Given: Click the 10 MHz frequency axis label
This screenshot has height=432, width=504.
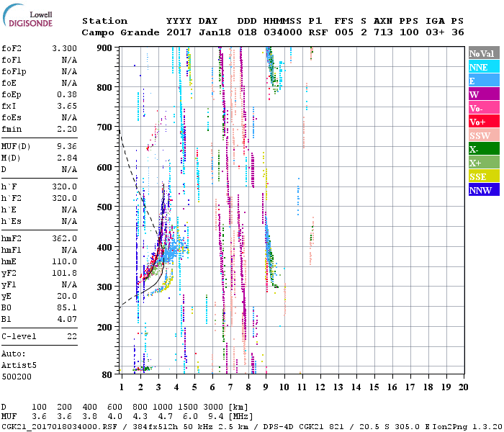Looking at the screenshot, I should point(284,387).
